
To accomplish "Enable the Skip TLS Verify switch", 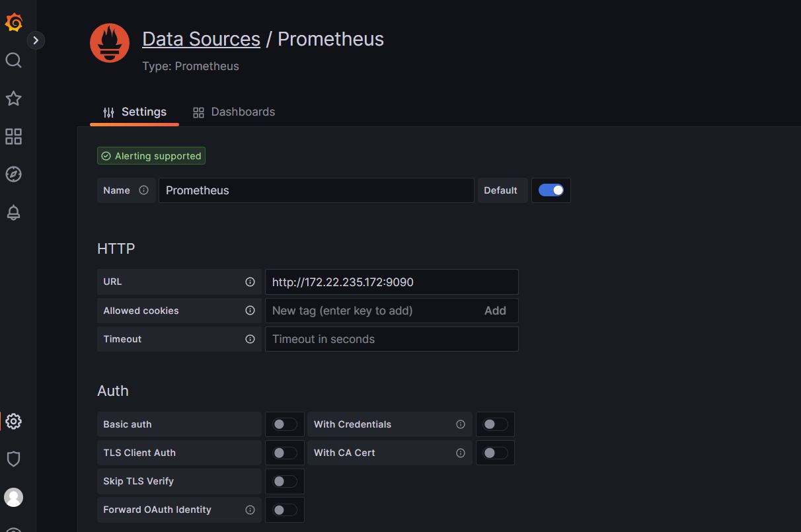I will point(285,481).
